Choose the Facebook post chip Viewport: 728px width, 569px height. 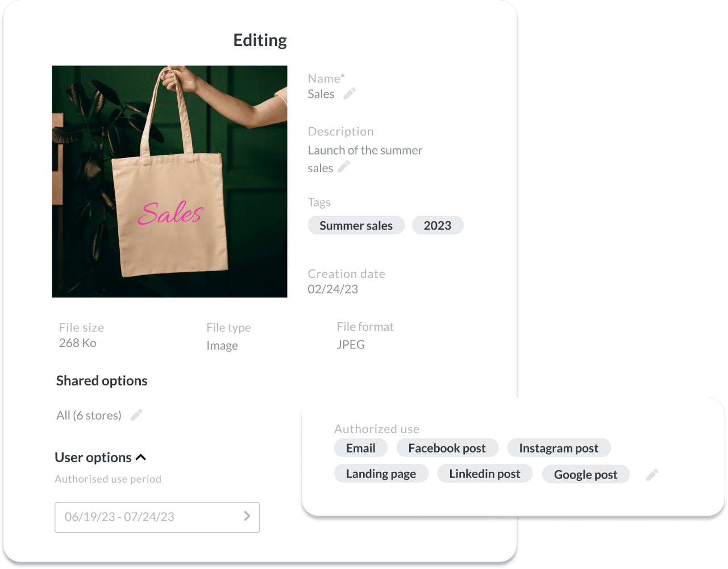coord(447,448)
